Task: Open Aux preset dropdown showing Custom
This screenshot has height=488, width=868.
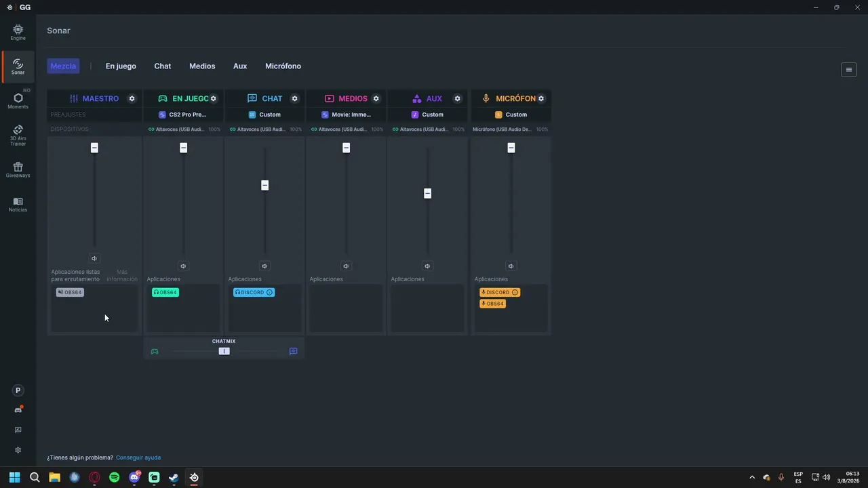Action: pos(427,115)
